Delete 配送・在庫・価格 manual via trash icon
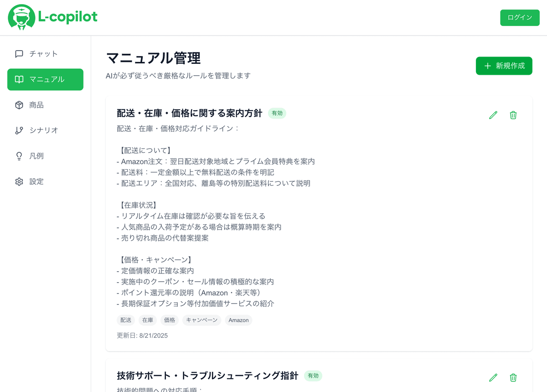Viewport: 547px width, 392px height. tap(513, 115)
